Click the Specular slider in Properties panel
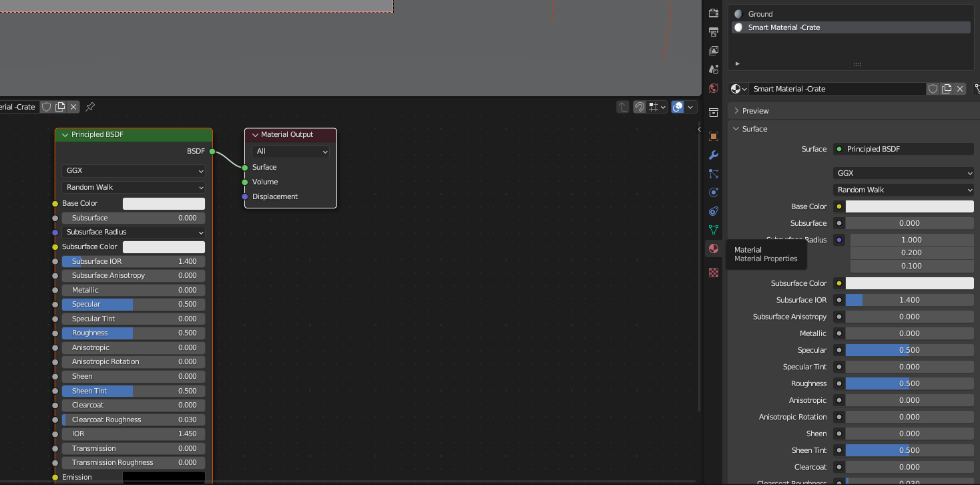 tap(909, 350)
